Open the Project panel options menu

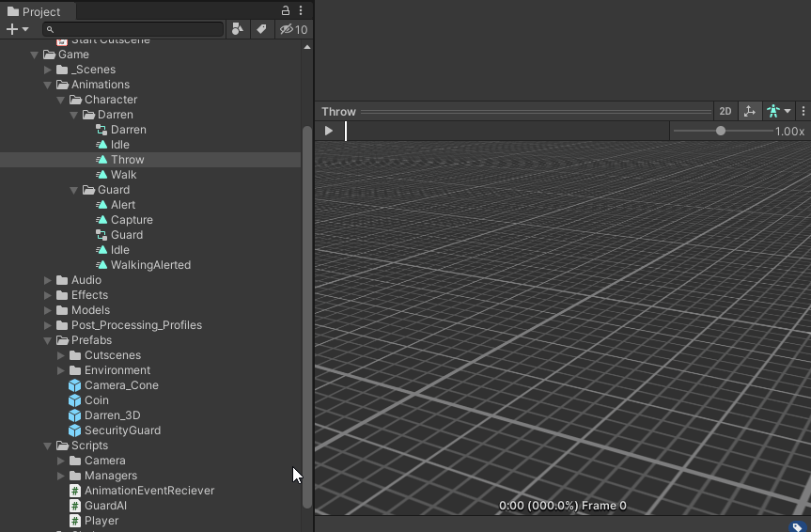(x=301, y=10)
